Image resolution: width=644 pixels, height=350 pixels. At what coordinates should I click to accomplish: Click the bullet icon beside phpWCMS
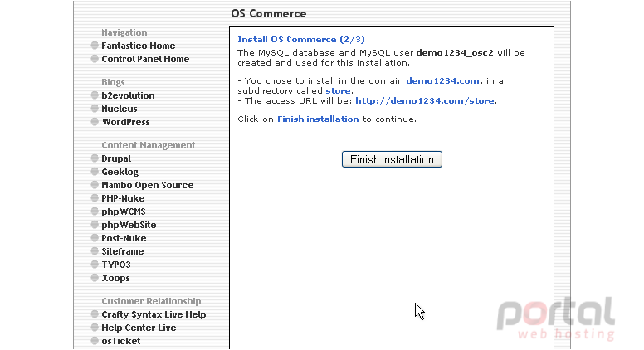coord(95,211)
